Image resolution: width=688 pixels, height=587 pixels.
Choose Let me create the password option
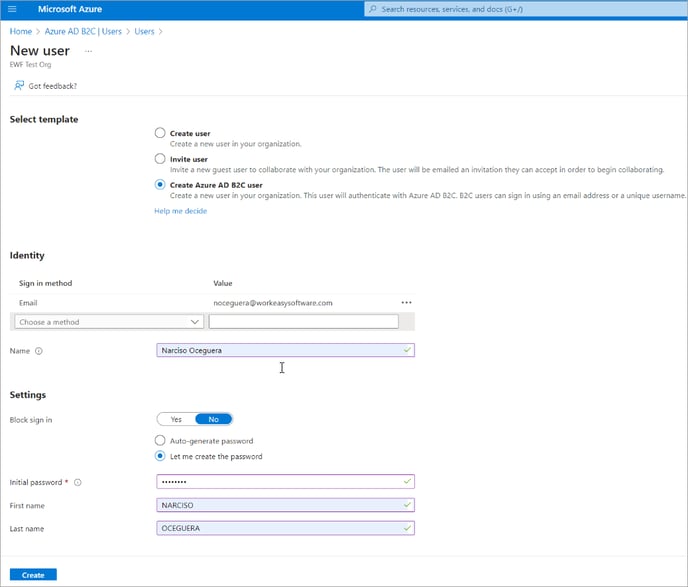point(160,456)
